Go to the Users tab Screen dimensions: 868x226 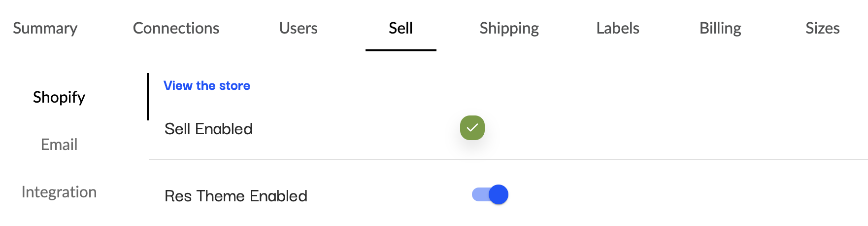(298, 28)
